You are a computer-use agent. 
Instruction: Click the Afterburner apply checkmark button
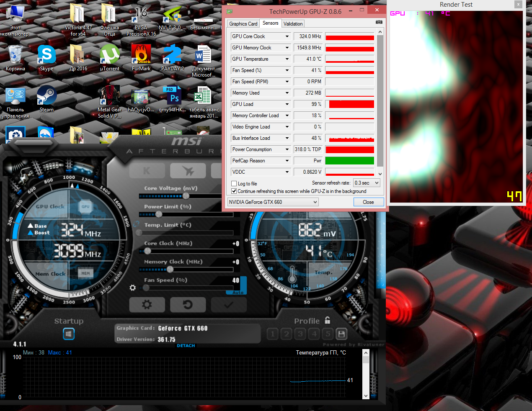click(x=229, y=305)
